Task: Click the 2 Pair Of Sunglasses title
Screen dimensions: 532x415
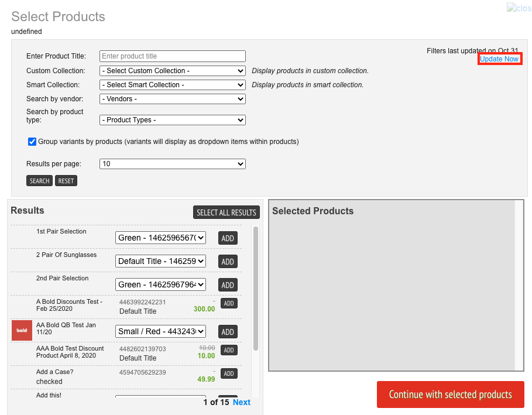Action: 66,255
